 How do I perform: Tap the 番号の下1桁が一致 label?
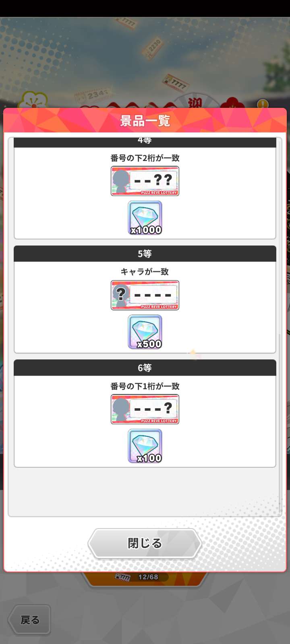[145, 386]
